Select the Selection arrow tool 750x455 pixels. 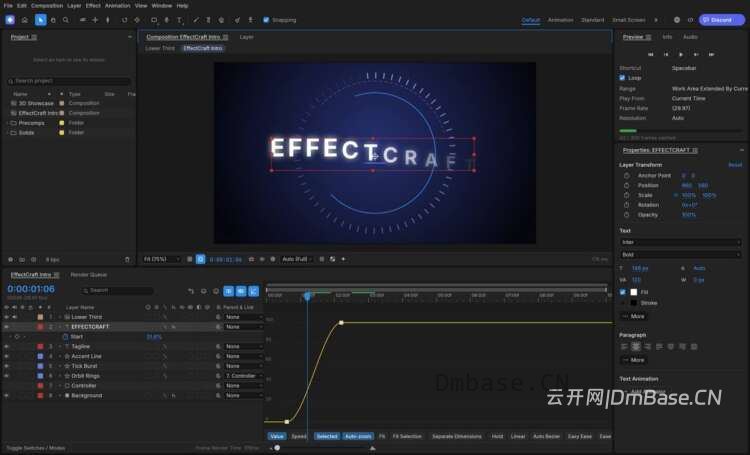tap(41, 20)
